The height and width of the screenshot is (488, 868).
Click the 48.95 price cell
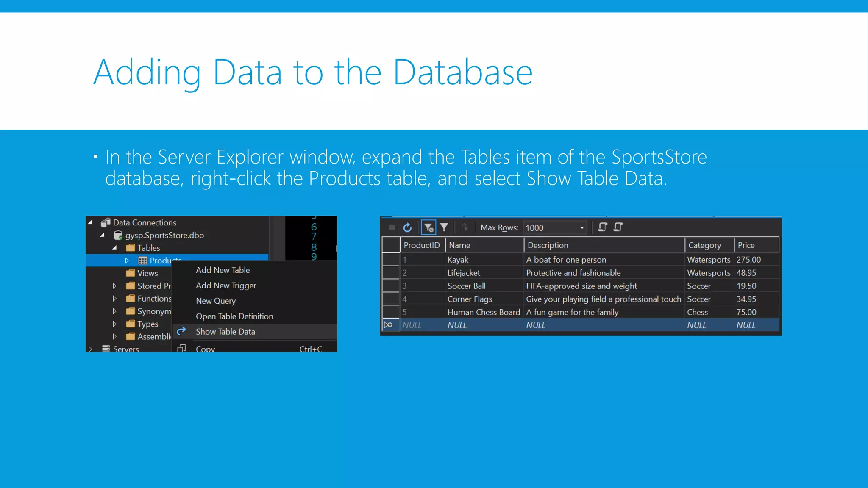pos(757,272)
